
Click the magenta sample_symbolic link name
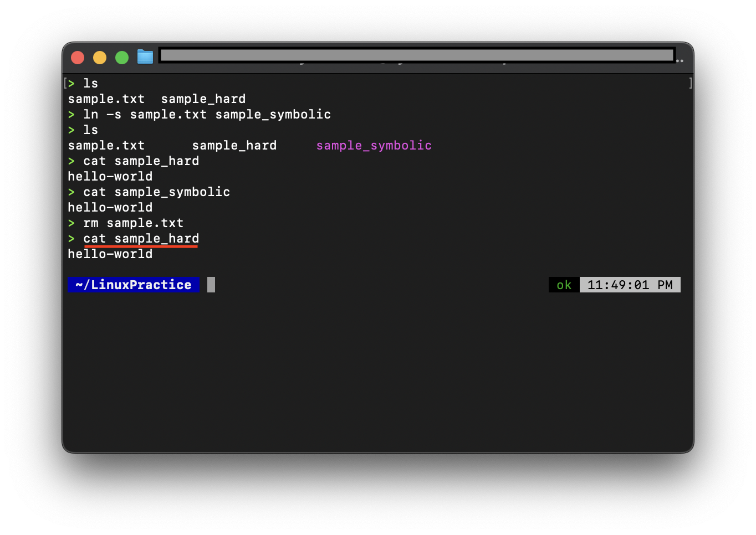click(x=374, y=146)
